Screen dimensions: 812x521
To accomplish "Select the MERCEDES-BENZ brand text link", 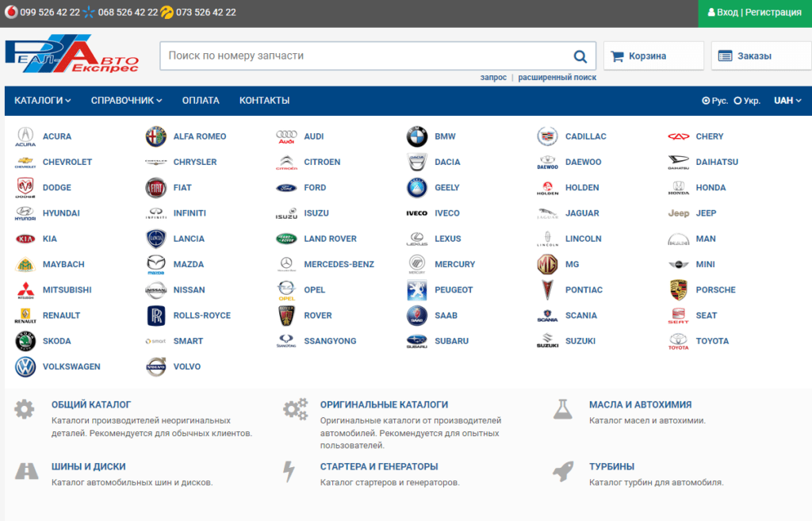I will coord(339,264).
